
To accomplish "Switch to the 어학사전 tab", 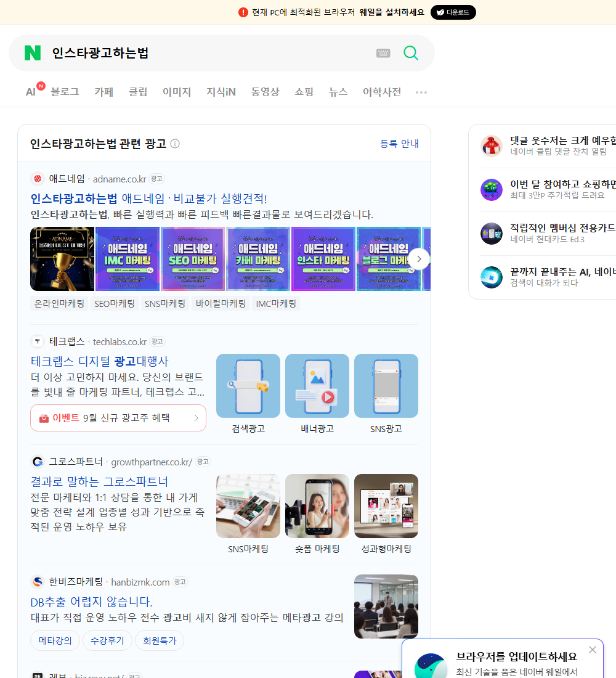I will 382,92.
